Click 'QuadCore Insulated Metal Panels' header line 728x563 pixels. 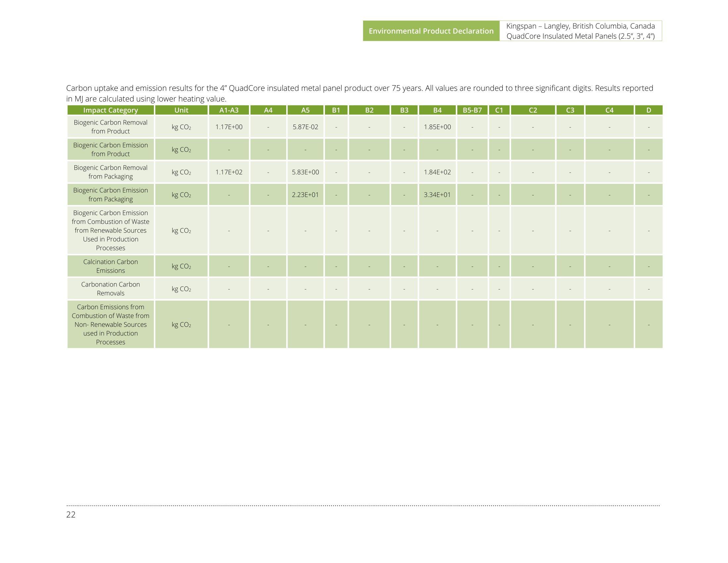(x=580, y=36)
